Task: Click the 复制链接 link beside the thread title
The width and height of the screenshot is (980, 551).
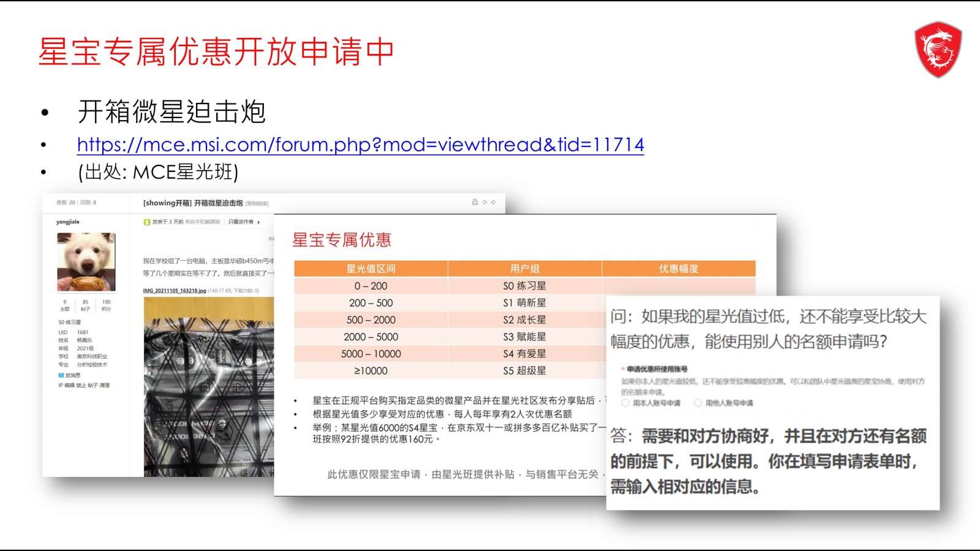Action: [257, 203]
